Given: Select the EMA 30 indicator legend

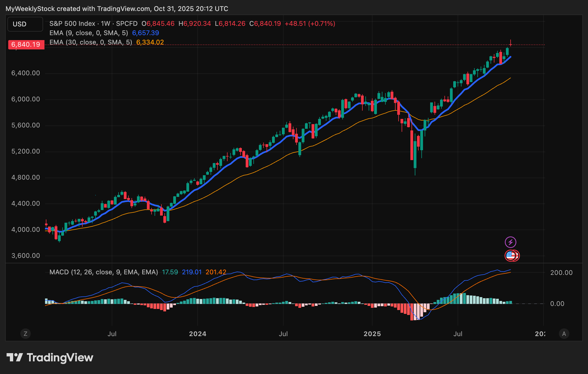Looking at the screenshot, I should [x=91, y=42].
